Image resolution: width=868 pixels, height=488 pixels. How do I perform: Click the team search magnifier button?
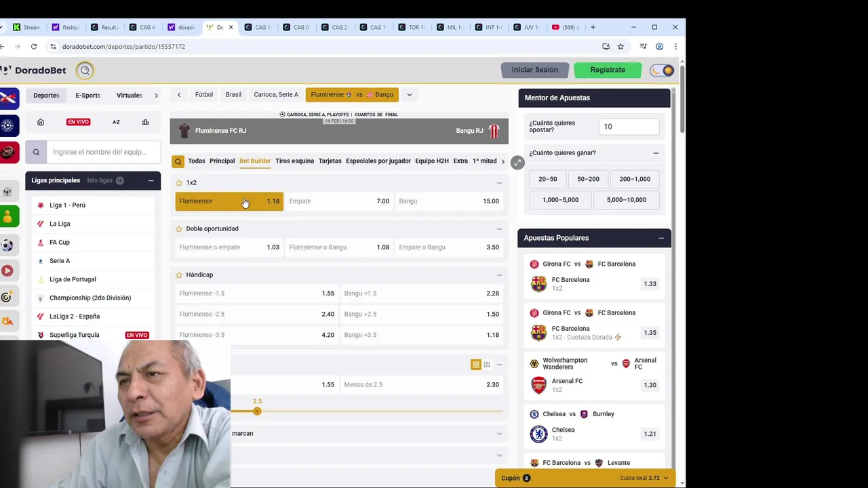pos(36,152)
